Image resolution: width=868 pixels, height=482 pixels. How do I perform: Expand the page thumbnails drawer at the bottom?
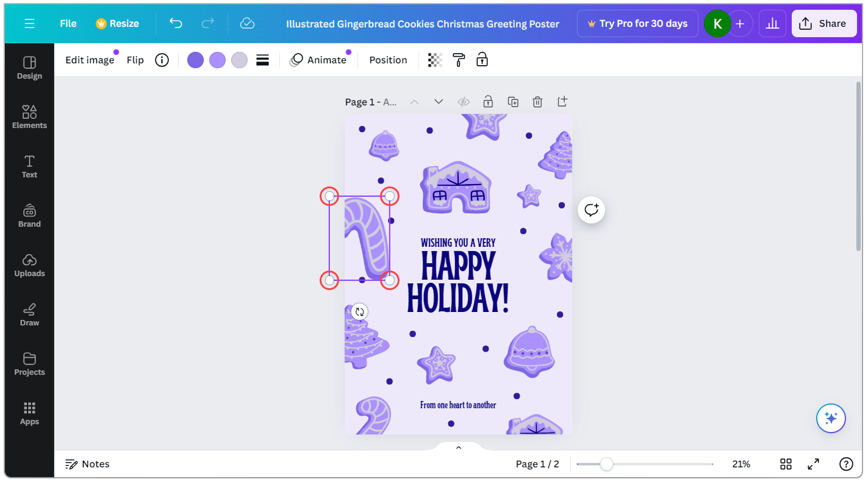coord(459,448)
